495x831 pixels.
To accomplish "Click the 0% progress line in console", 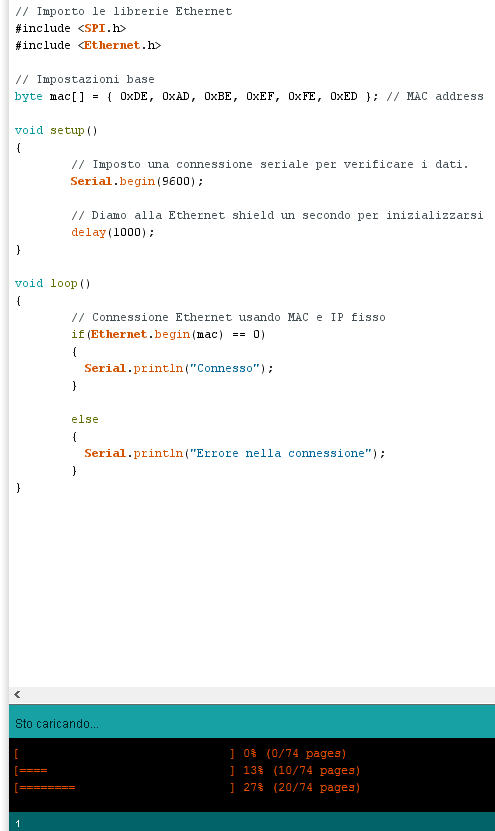I will pos(180,754).
